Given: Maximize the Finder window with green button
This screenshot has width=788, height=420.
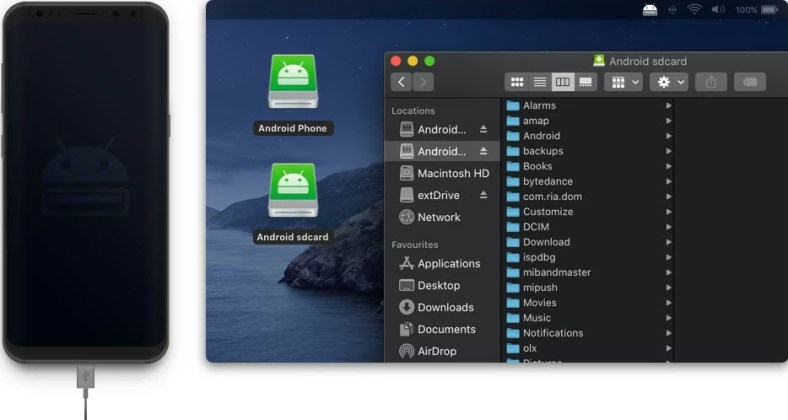Looking at the screenshot, I should (x=429, y=61).
